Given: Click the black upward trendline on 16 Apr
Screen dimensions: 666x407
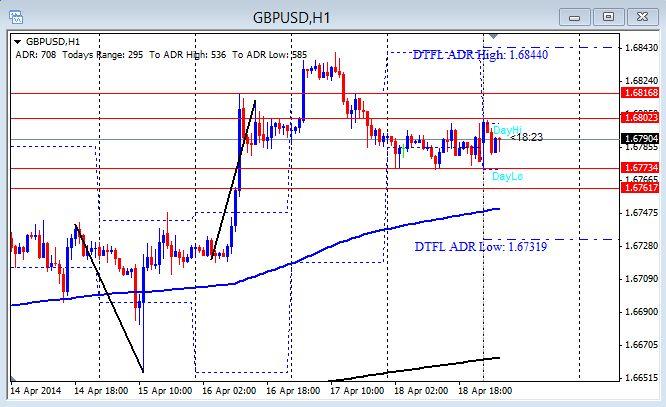Looking at the screenshot, I should 234,179.
